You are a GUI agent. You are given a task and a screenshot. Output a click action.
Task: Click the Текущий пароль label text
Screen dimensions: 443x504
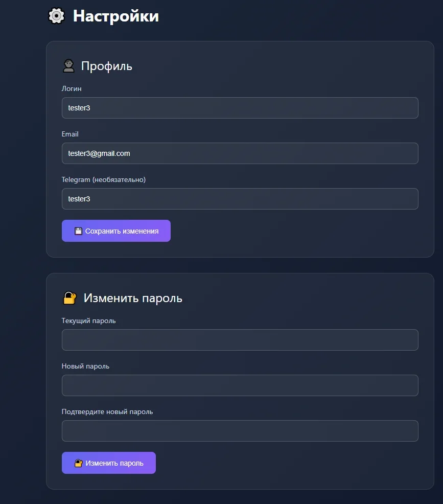tap(88, 320)
